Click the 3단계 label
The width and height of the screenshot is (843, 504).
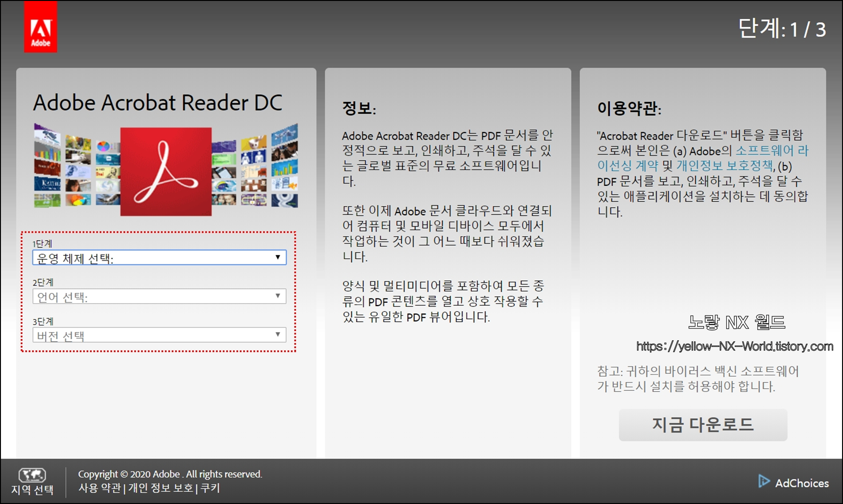pyautogui.click(x=43, y=321)
